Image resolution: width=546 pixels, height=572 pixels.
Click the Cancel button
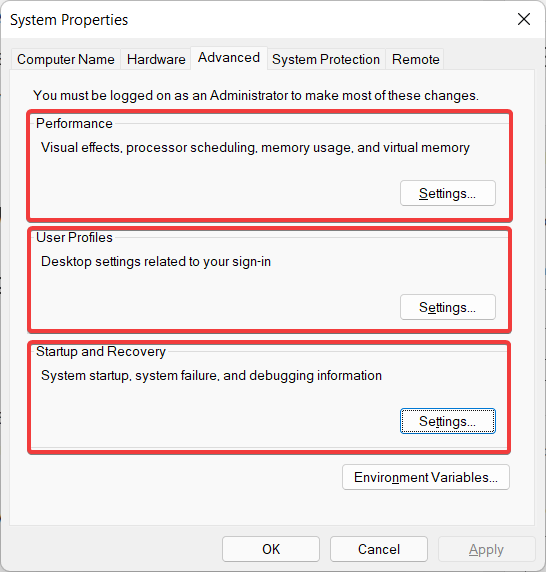pyautogui.click(x=379, y=549)
